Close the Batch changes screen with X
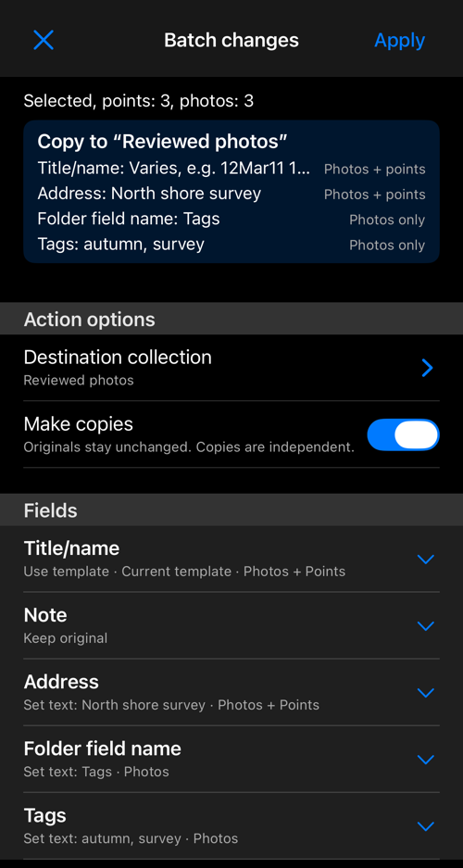The height and width of the screenshot is (868, 463). click(x=44, y=40)
